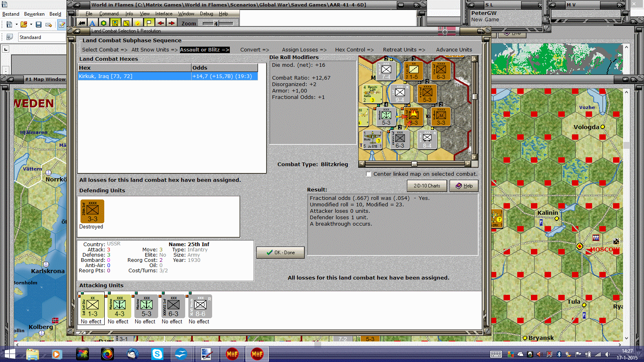
Task: Select the green Marine 4-3 attacking unit
Action: tap(119, 306)
